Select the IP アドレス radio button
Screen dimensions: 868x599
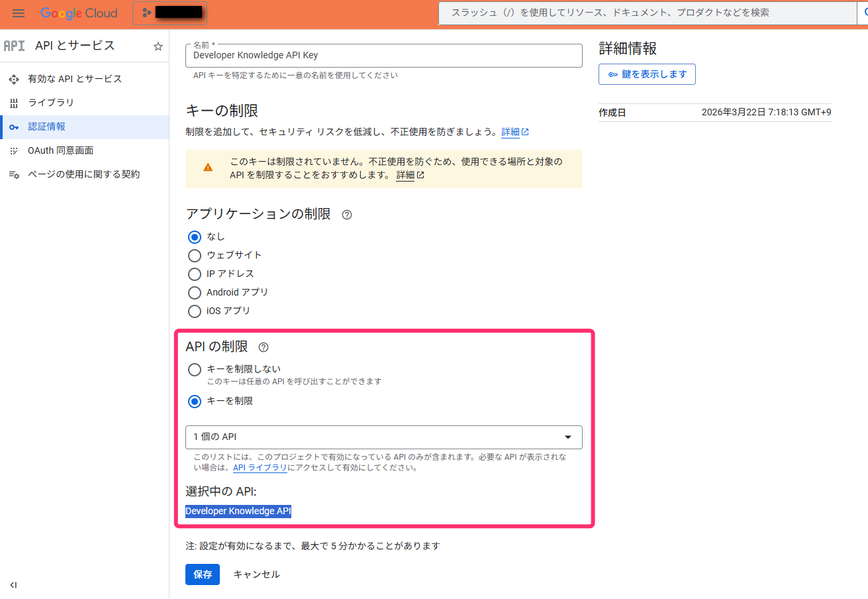[195, 274]
